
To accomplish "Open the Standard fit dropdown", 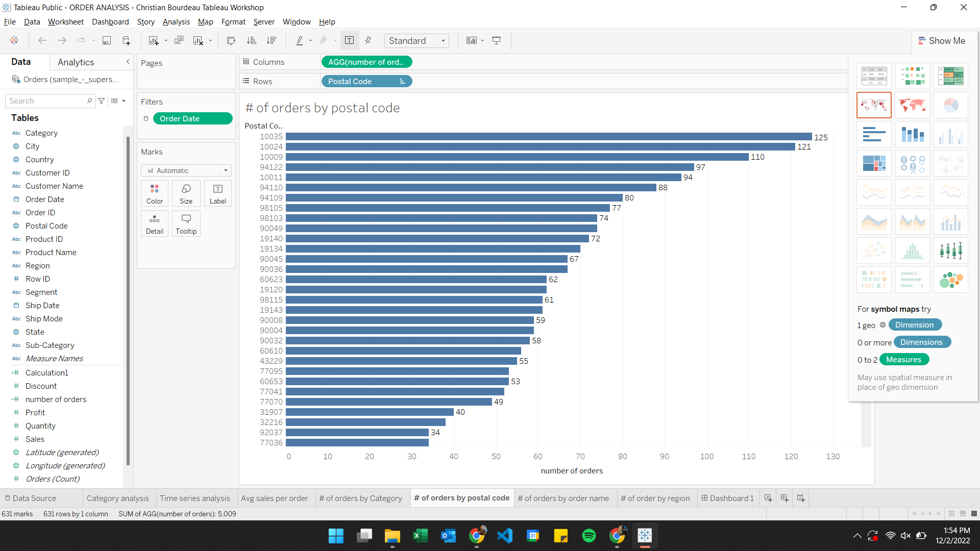I will tap(443, 40).
